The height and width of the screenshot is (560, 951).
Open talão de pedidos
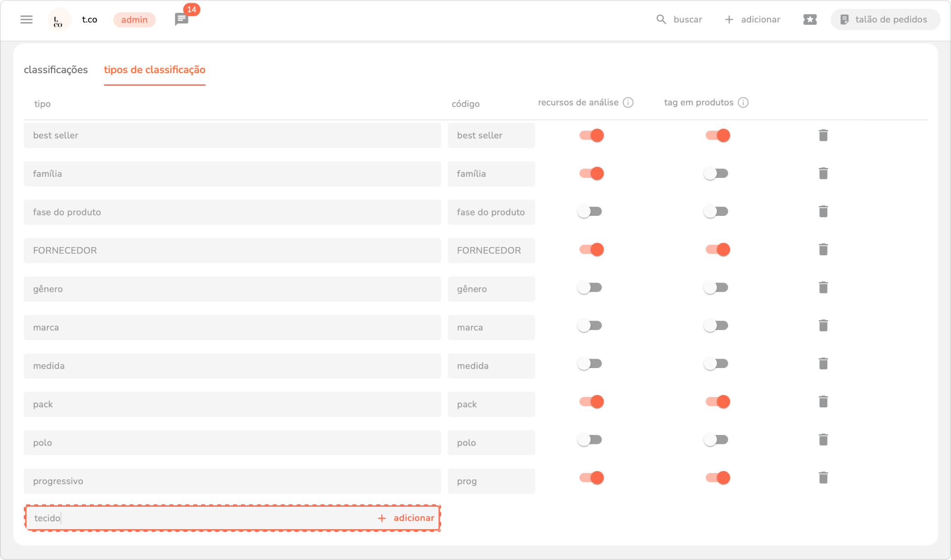coord(885,19)
